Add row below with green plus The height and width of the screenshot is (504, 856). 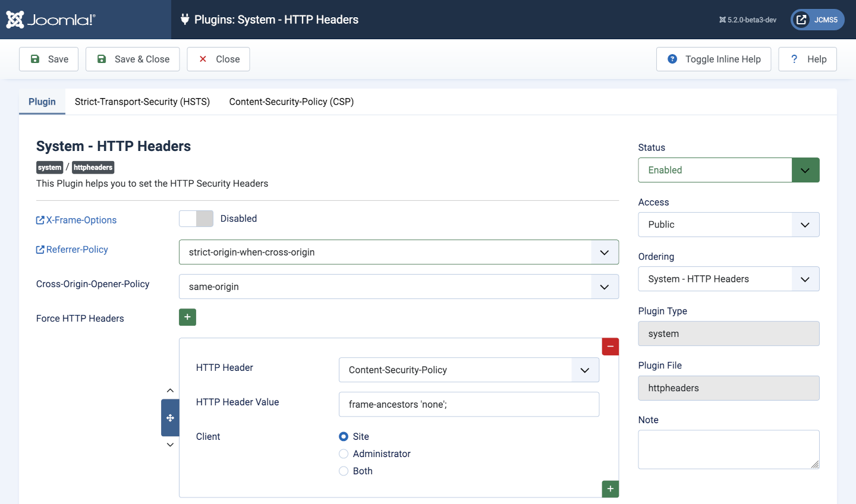pyautogui.click(x=610, y=489)
